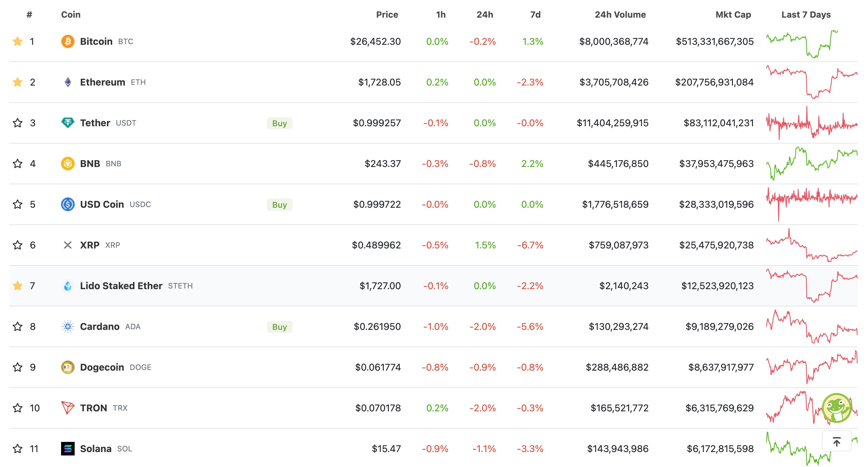Click the Solana logo icon

click(x=68, y=449)
